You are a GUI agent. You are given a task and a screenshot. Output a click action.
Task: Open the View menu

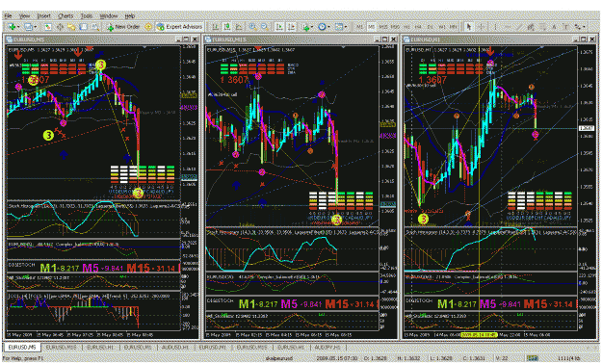(x=25, y=16)
